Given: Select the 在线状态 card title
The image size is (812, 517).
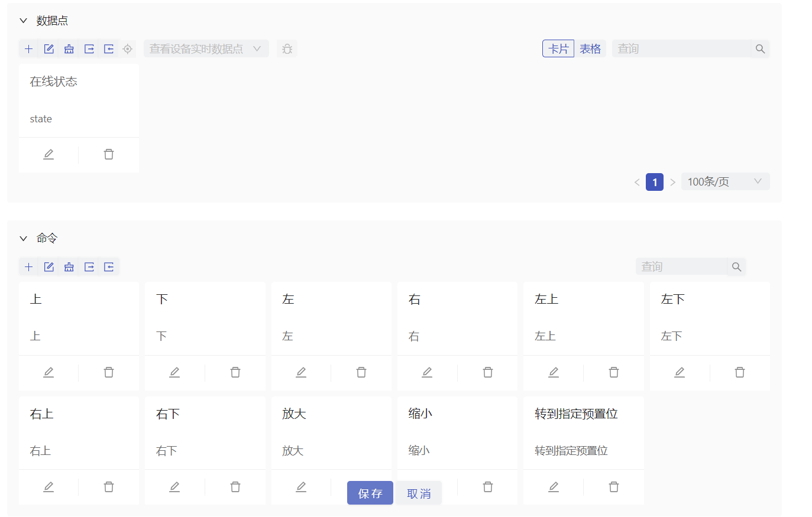Looking at the screenshot, I should (x=54, y=82).
